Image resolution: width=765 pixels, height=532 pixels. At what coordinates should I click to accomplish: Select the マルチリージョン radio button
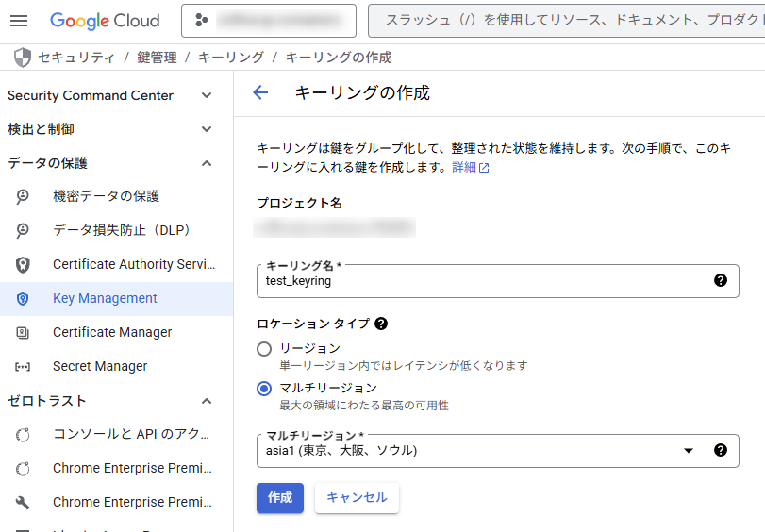tap(264, 389)
